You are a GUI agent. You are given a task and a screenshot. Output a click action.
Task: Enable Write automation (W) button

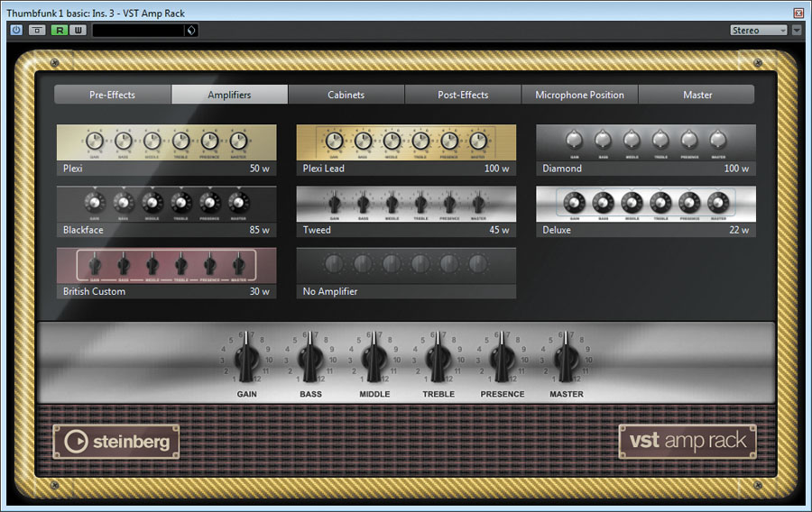(x=78, y=31)
